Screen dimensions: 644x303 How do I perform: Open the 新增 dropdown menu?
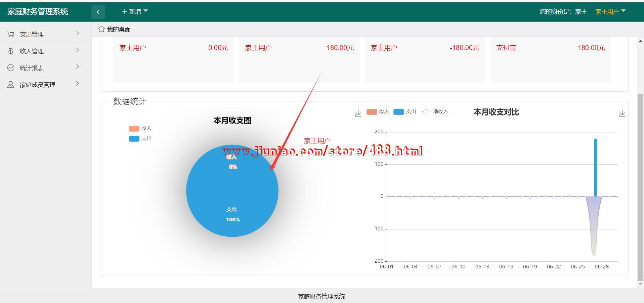(x=135, y=12)
